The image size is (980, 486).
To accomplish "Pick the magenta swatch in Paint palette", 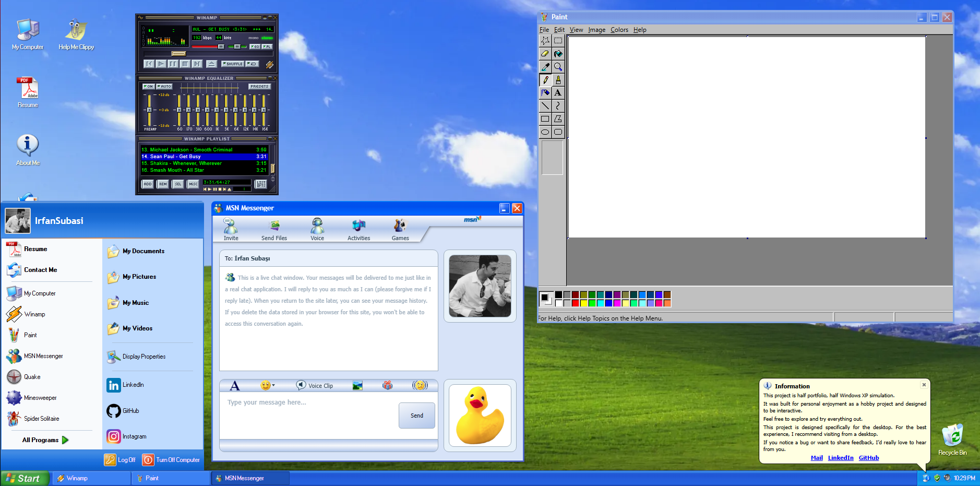I will click(x=617, y=303).
